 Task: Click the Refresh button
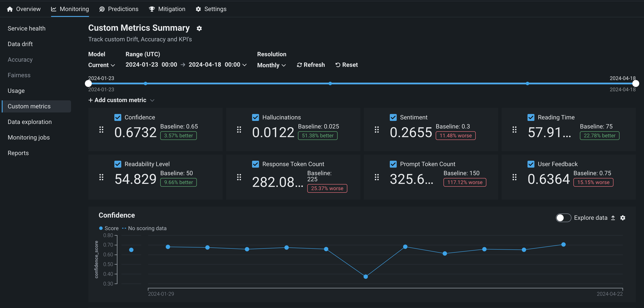point(311,65)
